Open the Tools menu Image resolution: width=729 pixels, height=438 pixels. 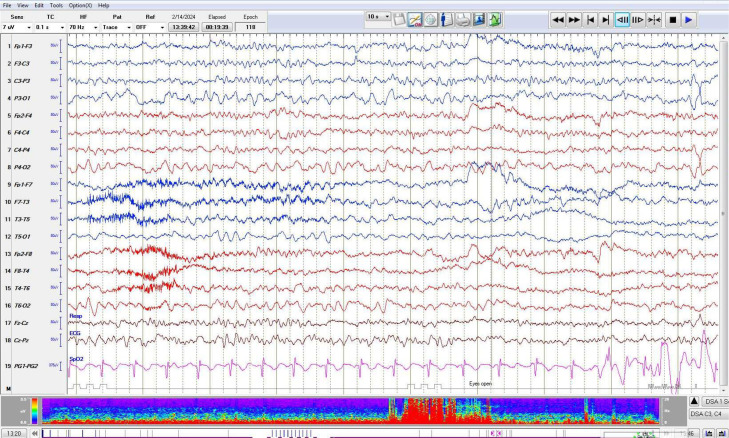click(56, 6)
